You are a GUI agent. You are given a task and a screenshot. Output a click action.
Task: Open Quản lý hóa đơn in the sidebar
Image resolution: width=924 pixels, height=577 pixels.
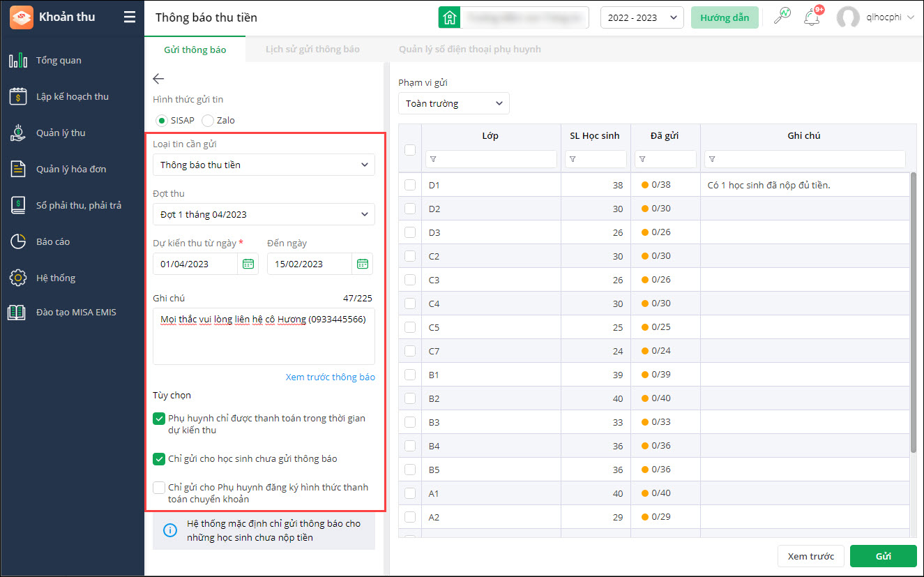(73, 169)
